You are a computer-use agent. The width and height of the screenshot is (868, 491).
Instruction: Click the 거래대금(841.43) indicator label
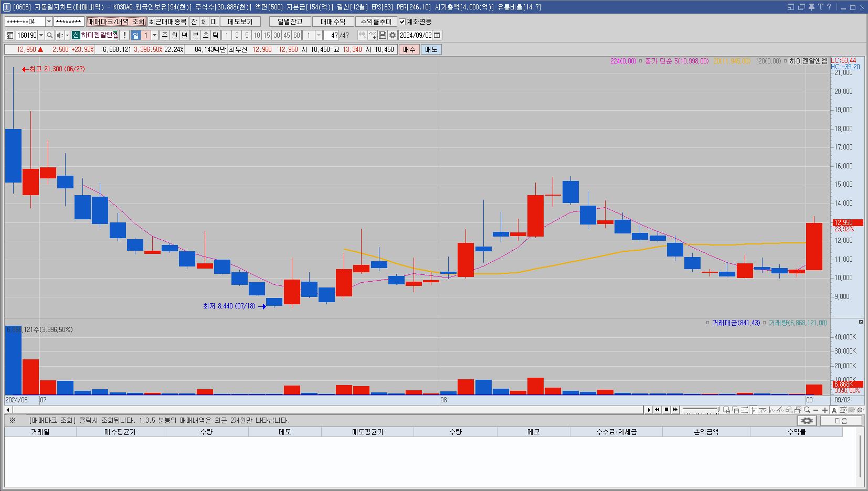736,323
